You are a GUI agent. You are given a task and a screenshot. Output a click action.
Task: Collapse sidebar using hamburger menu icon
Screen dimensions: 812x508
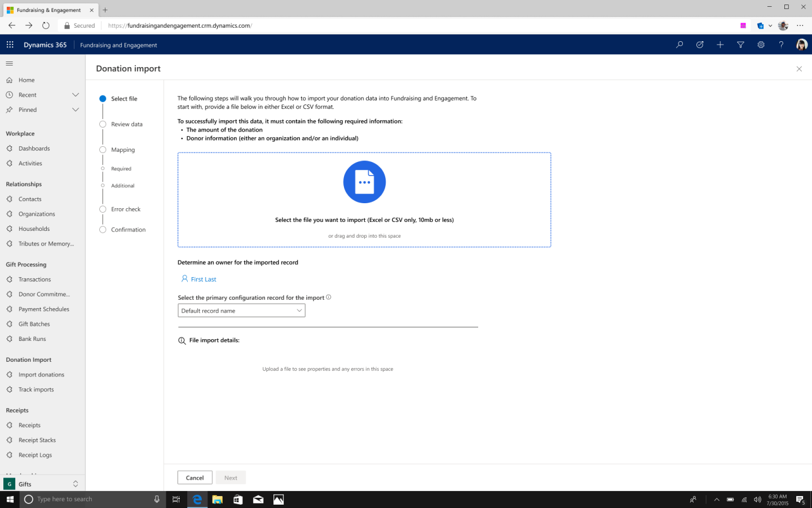(x=10, y=63)
